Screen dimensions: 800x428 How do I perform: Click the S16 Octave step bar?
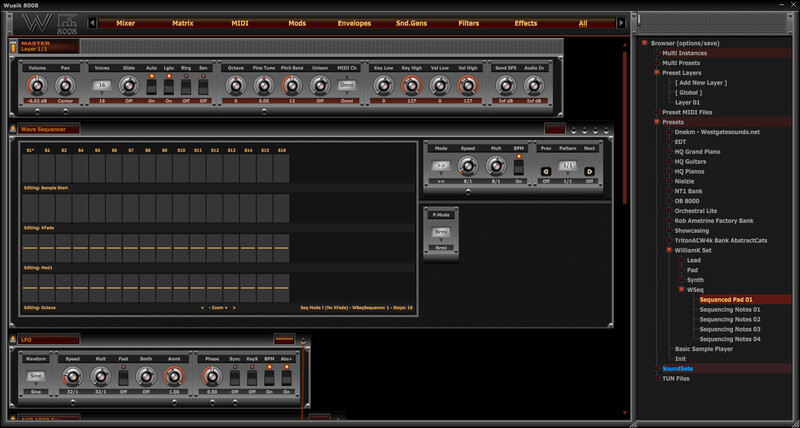[281, 288]
